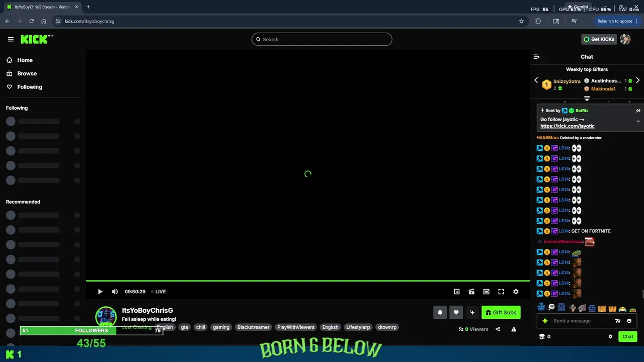Click the Makinoda1 gifter name
Viewport: 644px width, 362px height.
pyautogui.click(x=603, y=89)
